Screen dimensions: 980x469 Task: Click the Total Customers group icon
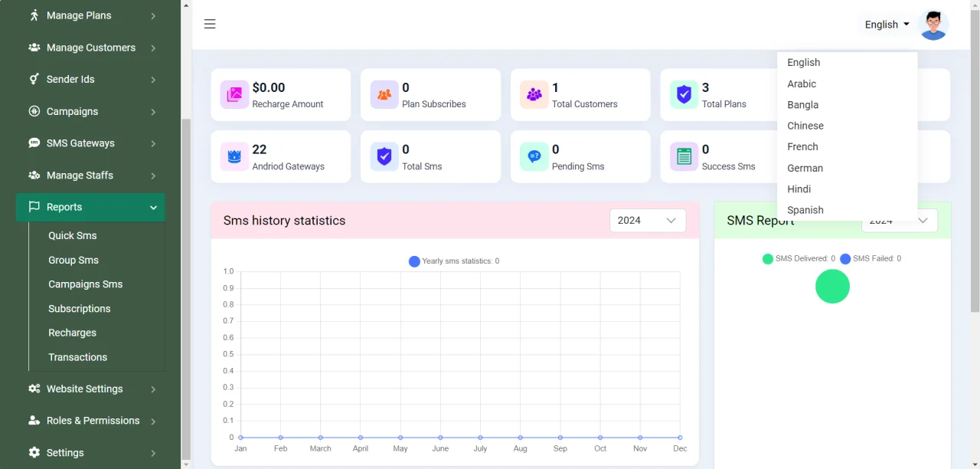point(534,95)
